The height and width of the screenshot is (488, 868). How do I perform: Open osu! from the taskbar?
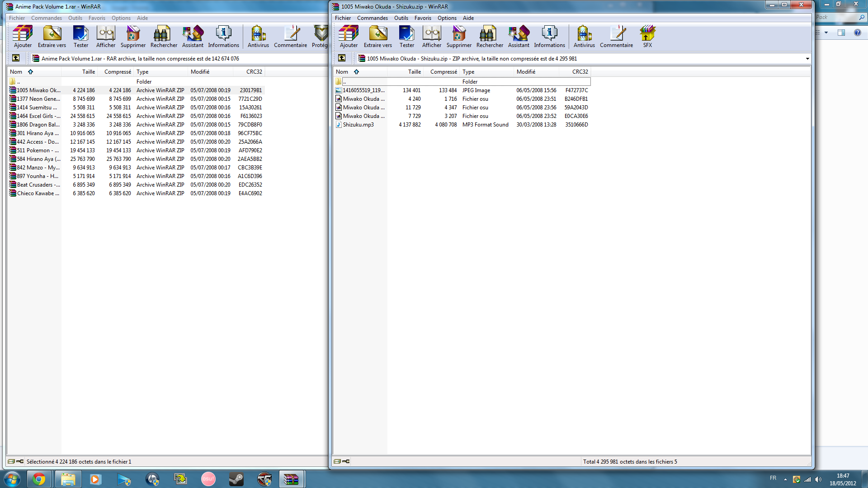pos(208,479)
